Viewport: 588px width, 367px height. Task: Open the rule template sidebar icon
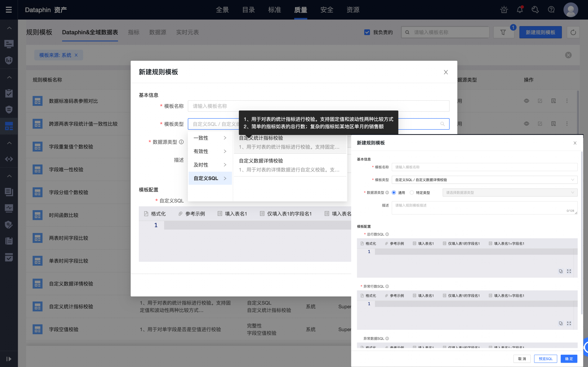point(9,126)
